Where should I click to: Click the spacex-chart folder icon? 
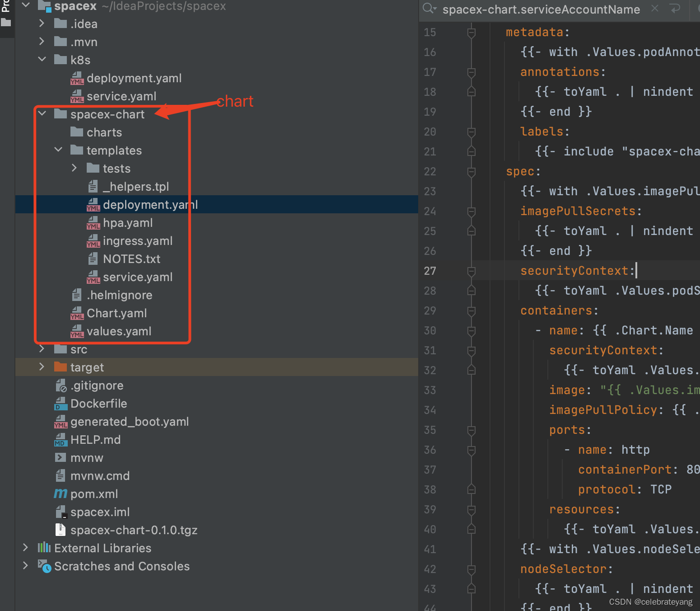tap(61, 113)
